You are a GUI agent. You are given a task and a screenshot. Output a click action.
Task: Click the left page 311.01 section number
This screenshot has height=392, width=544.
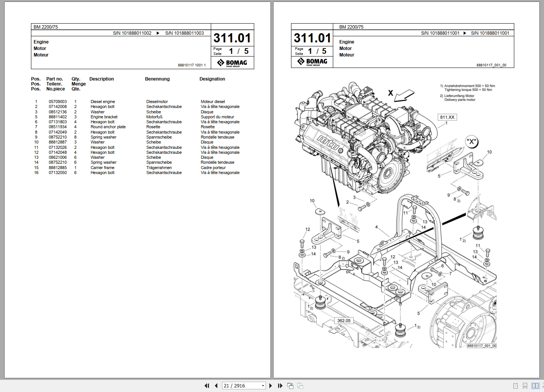232,38
